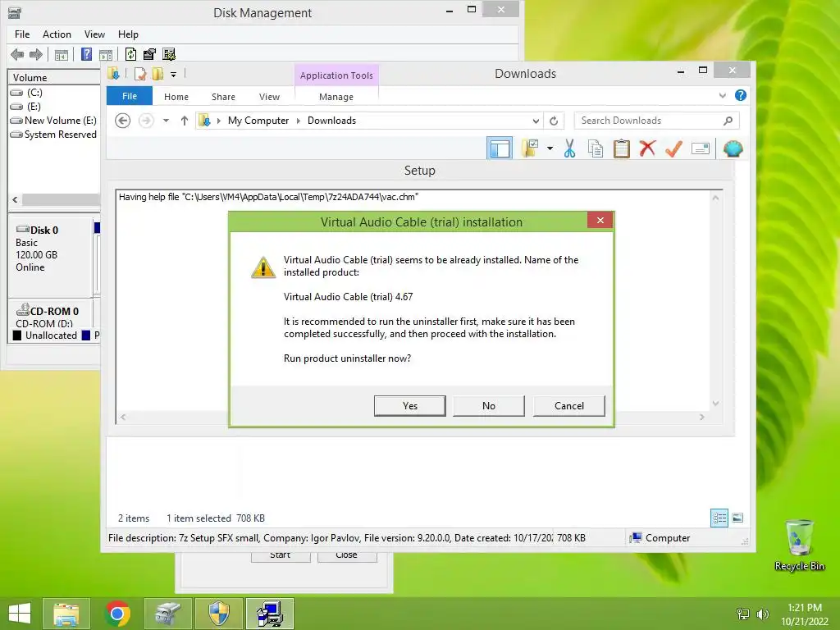Click Yes to run the uninstaller

pos(410,405)
